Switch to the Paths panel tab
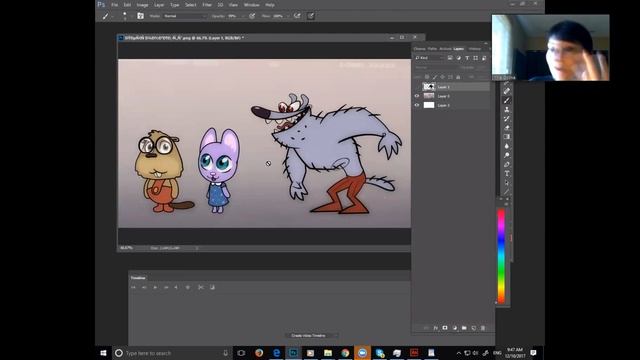 [x=432, y=49]
